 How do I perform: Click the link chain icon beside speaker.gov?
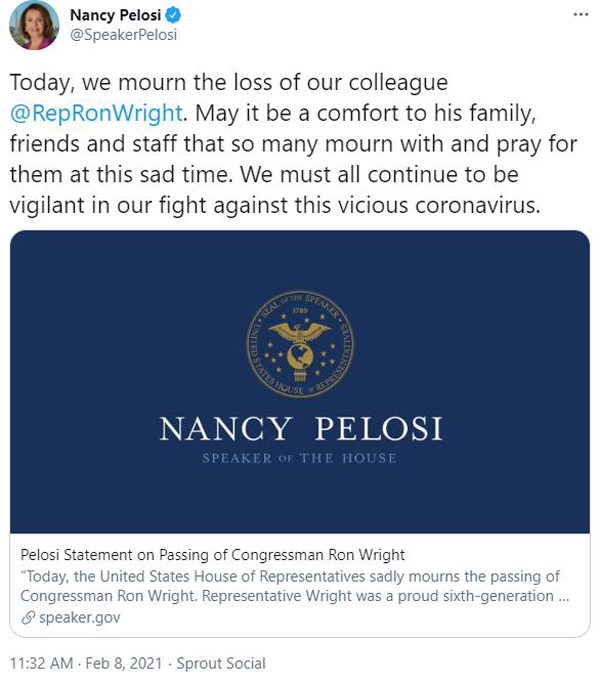[28, 618]
